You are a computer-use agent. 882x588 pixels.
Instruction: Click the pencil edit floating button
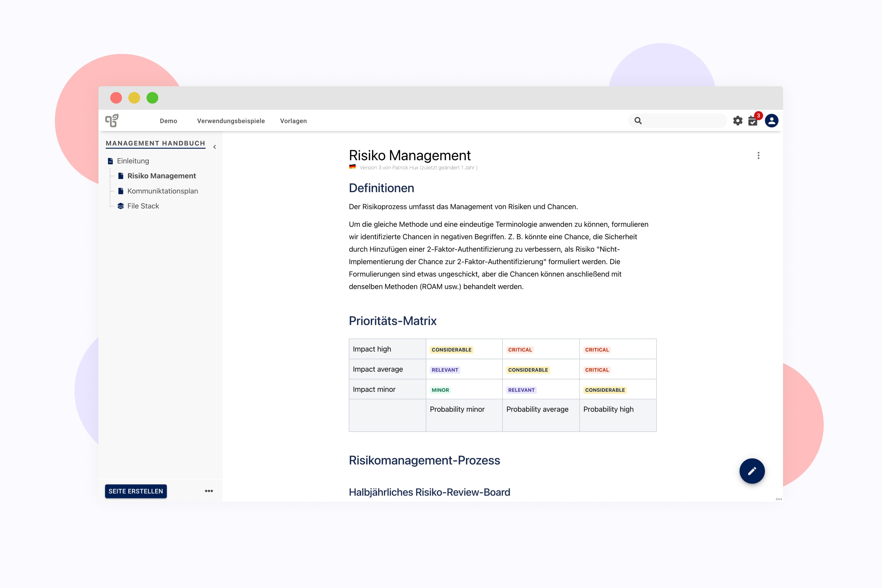coord(752,471)
